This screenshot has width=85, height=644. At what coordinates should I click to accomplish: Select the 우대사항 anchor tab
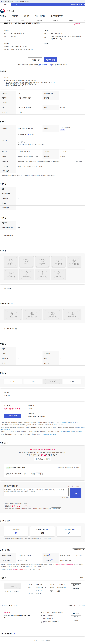tap(39, 20)
